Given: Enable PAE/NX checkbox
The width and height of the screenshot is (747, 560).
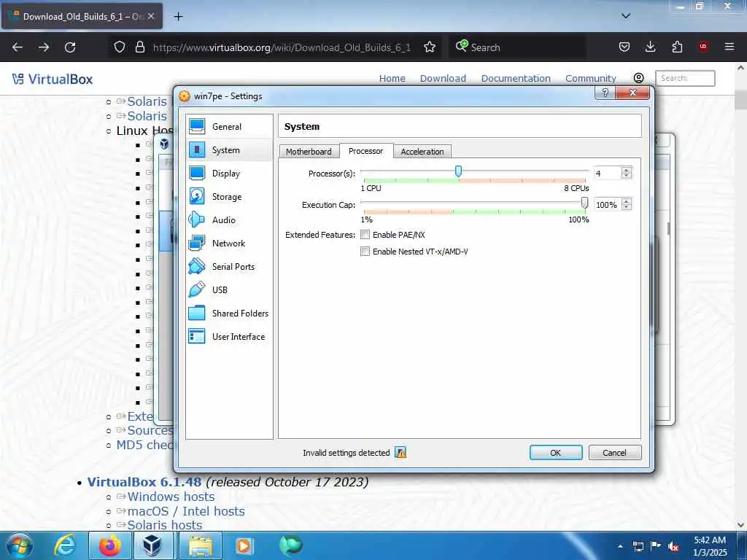Looking at the screenshot, I should [x=365, y=235].
